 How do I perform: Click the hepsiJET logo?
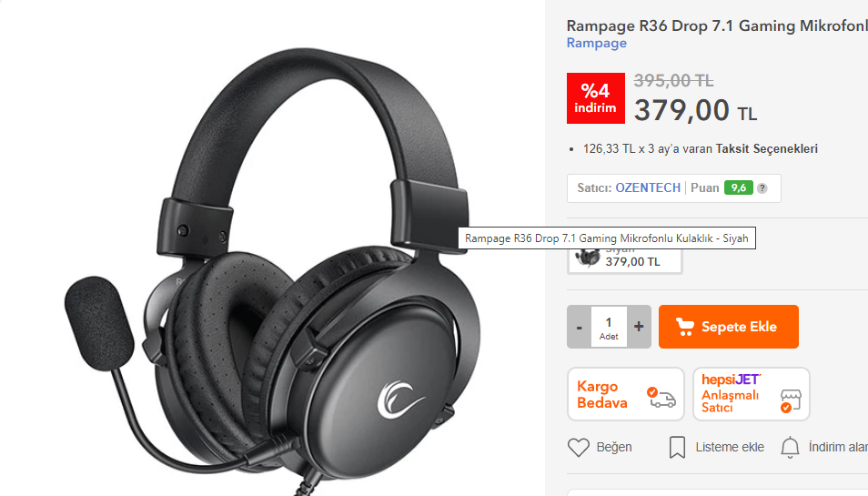tap(732, 380)
